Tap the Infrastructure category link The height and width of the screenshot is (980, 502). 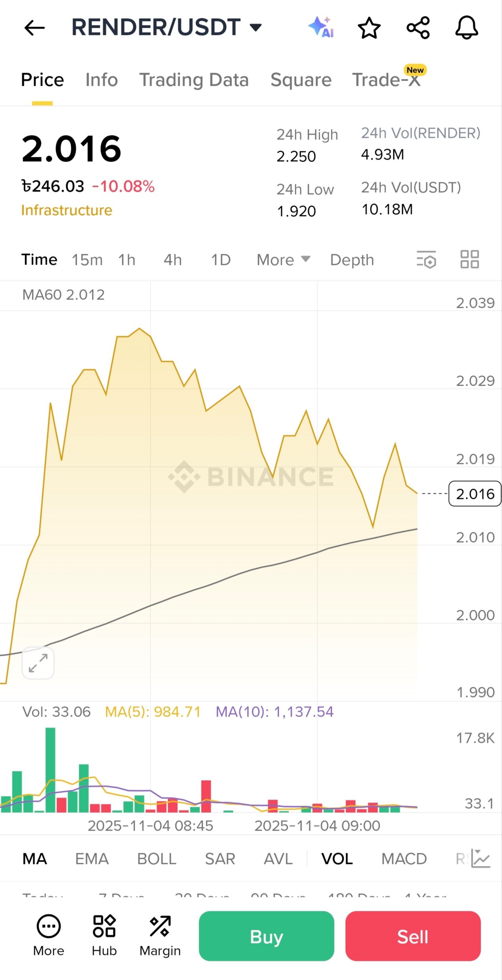pos(67,210)
